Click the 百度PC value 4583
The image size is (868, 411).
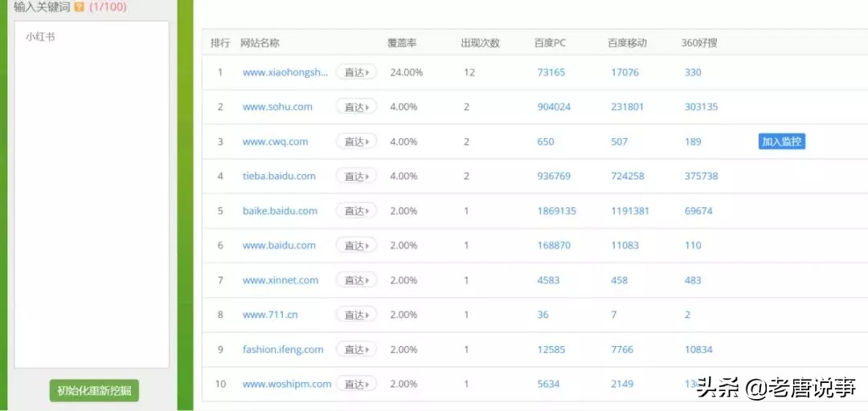coord(549,280)
